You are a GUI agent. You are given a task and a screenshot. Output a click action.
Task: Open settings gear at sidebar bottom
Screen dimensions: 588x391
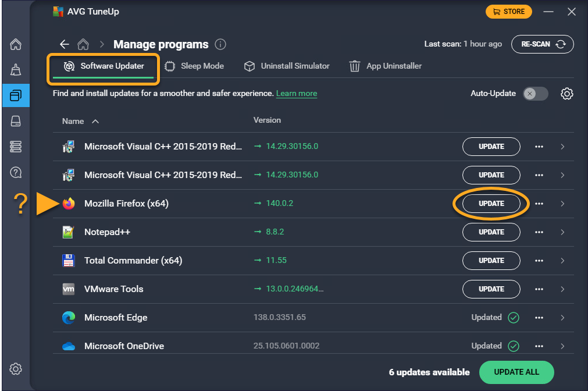coord(16,368)
